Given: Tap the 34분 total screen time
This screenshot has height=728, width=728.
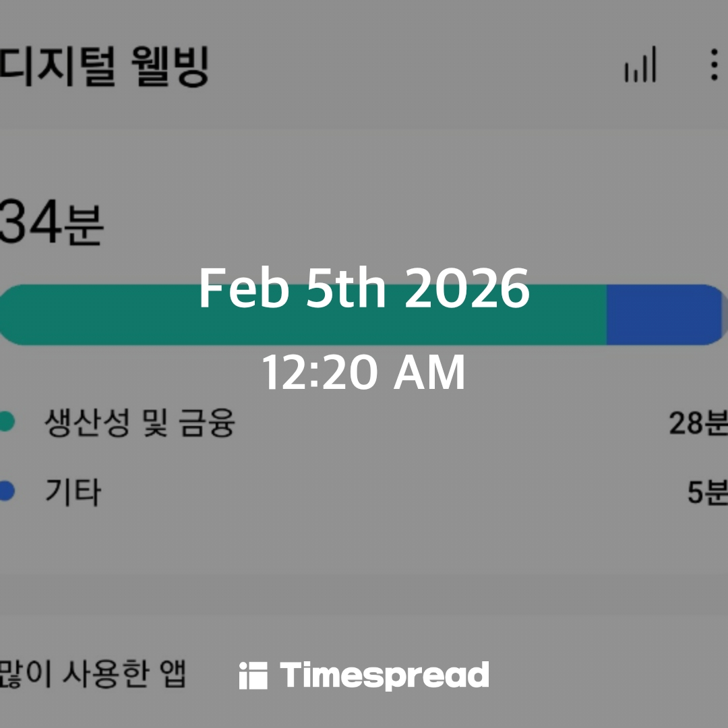Looking at the screenshot, I should (51, 224).
